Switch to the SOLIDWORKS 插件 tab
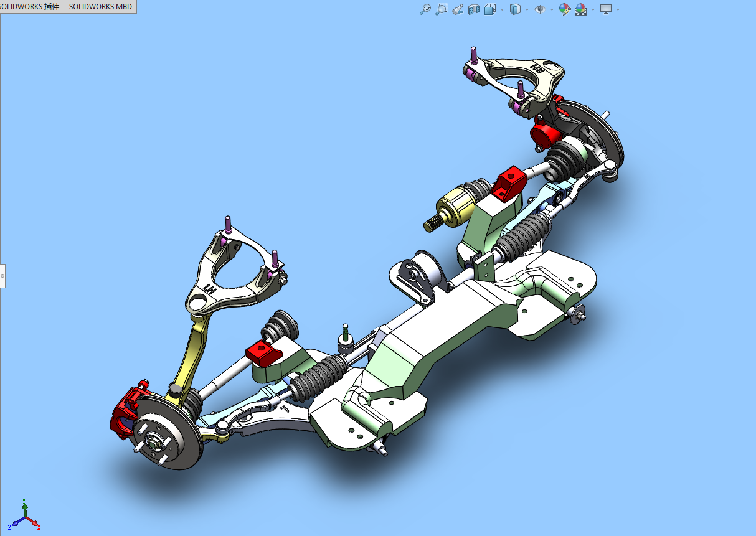 31,7
